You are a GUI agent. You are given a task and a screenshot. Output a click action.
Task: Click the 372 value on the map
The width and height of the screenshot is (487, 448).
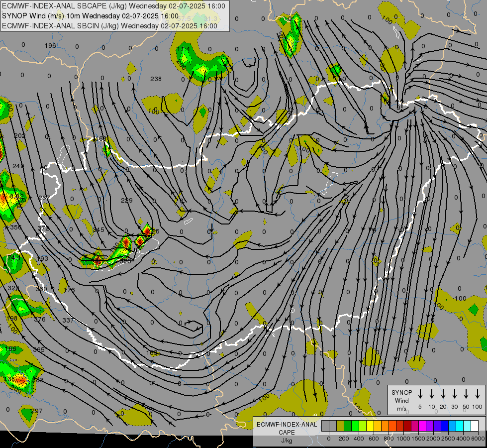click(43, 228)
